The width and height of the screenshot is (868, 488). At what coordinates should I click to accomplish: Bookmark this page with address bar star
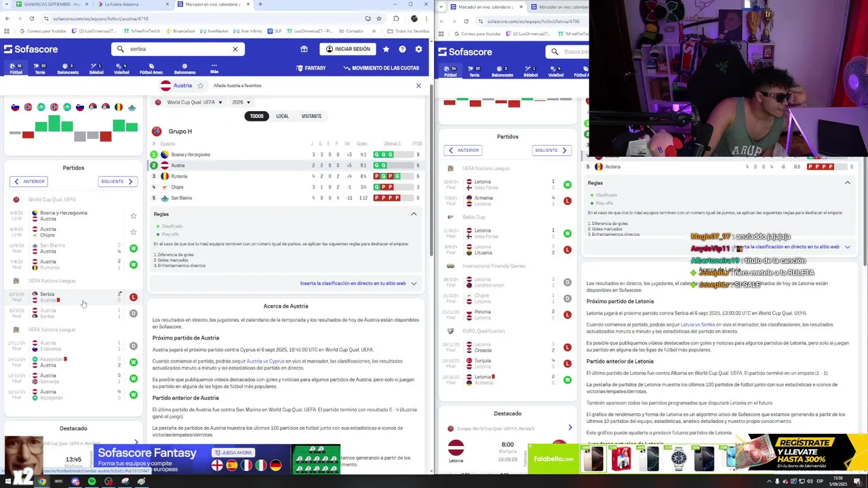(x=379, y=18)
